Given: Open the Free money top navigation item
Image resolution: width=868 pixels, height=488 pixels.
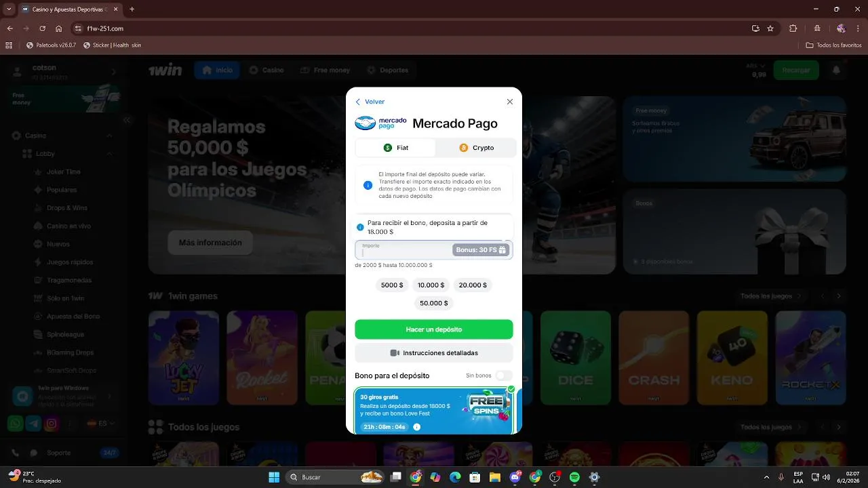Looking at the screenshot, I should pyautogui.click(x=325, y=70).
